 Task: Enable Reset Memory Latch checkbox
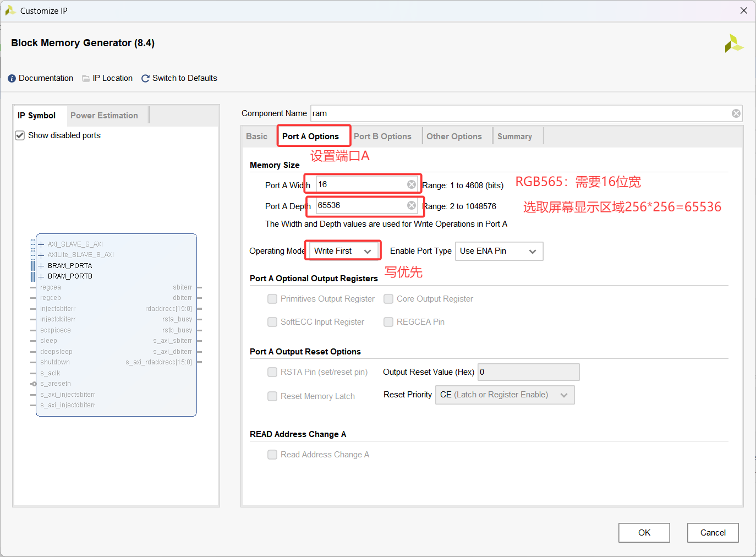(x=272, y=396)
